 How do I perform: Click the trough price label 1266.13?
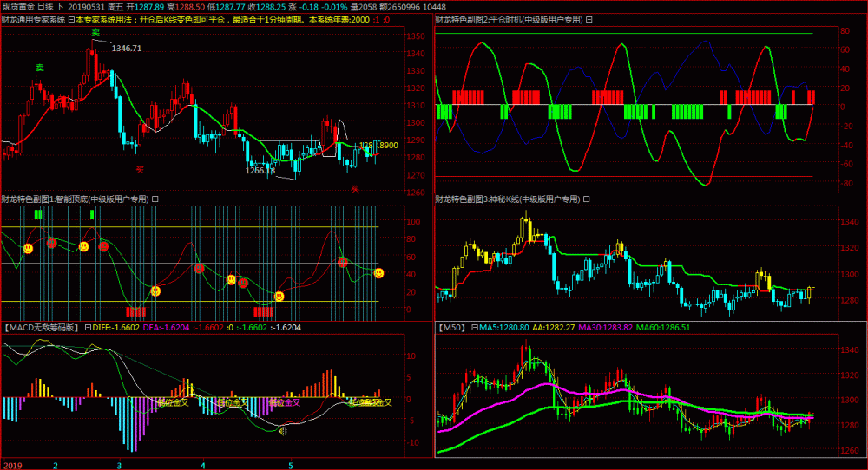click(x=260, y=170)
